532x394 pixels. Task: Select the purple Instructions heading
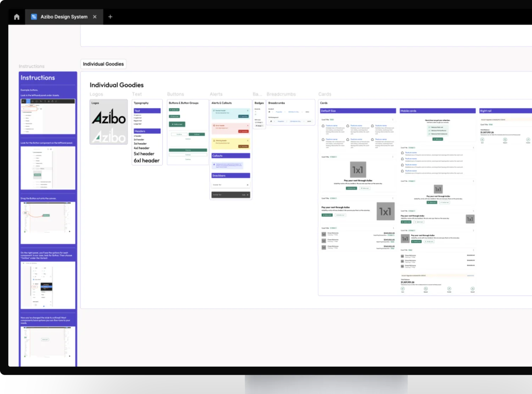point(38,78)
